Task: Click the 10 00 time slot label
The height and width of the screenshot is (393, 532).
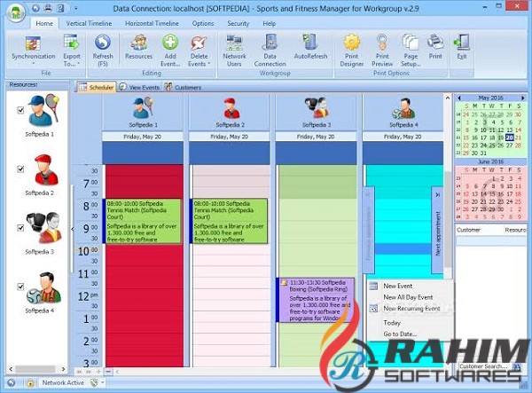Action: coord(88,252)
